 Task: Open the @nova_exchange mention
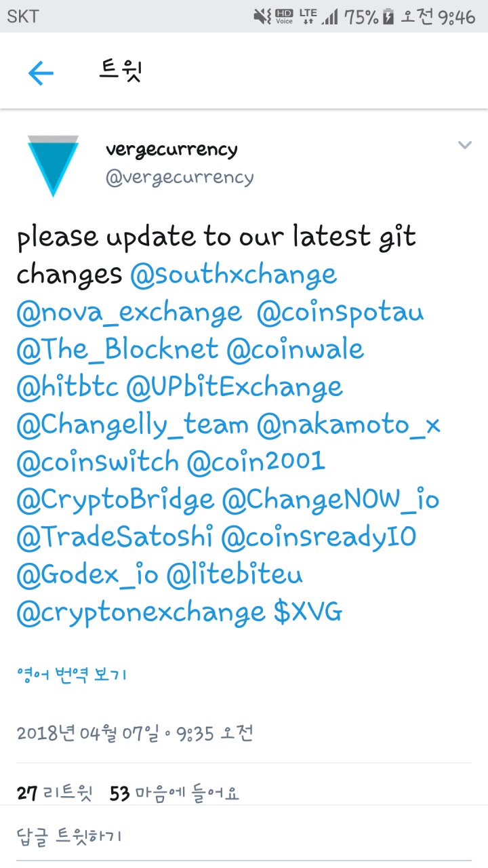point(129,312)
